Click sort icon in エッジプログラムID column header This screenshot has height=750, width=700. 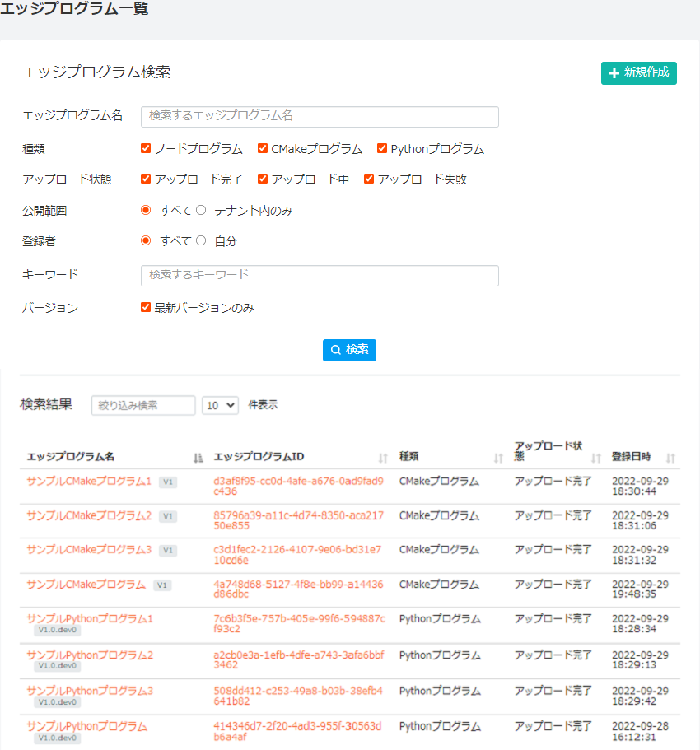383,458
